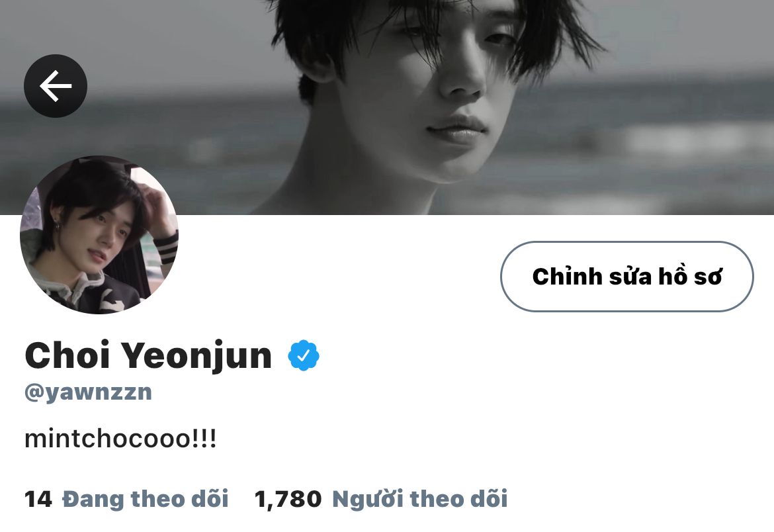Click the 1,780 followers count
The width and height of the screenshot is (774, 532).
click(x=288, y=500)
